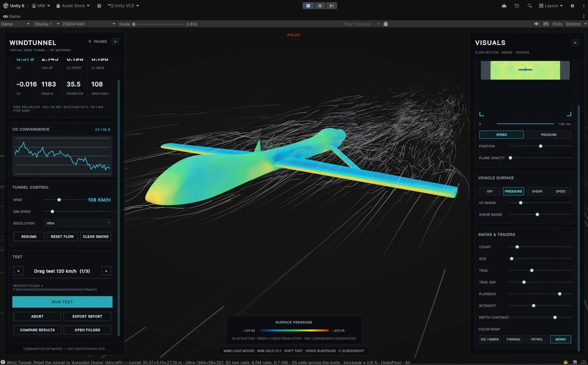Collapse the Visuals panel with its arrow
Viewport: 588px width, 365px height.
tap(575, 43)
